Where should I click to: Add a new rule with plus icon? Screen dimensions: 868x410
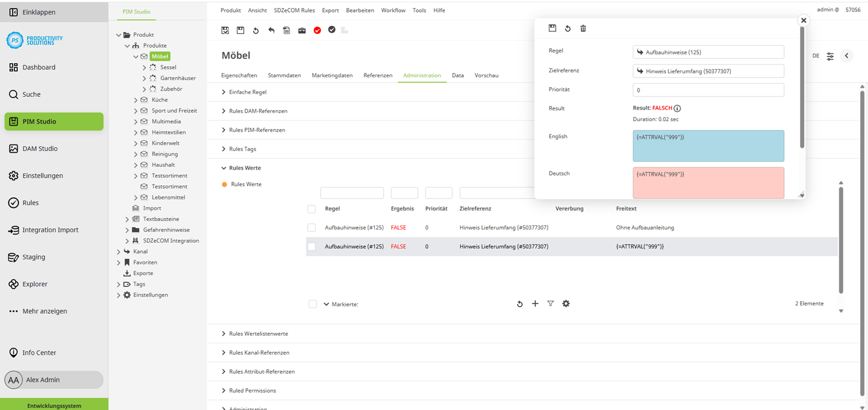click(x=535, y=304)
